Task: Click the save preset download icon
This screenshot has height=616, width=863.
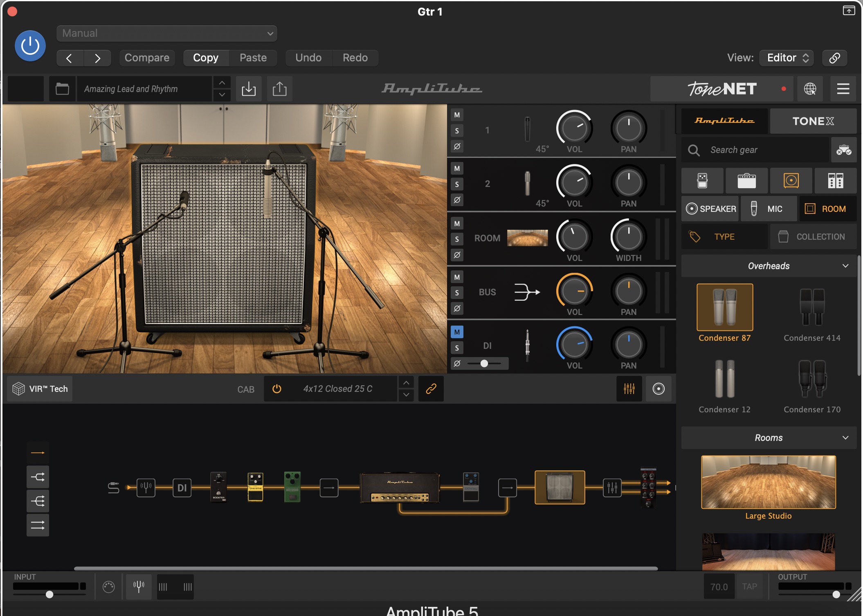Action: point(249,89)
